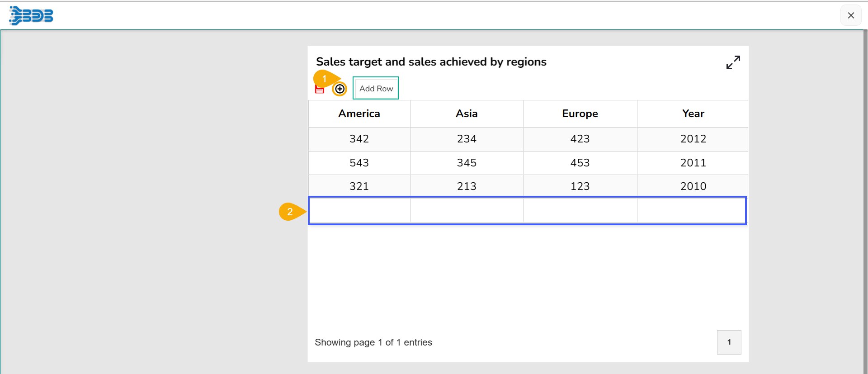The height and width of the screenshot is (374, 868).
Task: Select the Europe column header
Action: pos(580,114)
